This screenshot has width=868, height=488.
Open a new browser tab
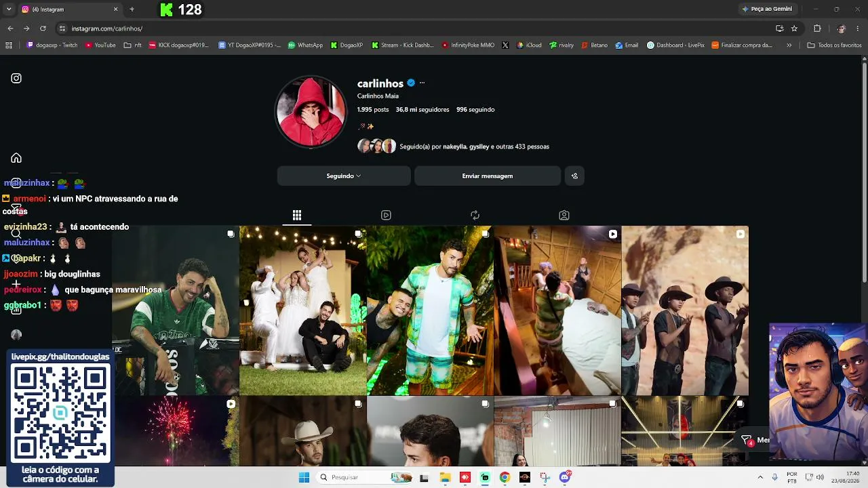(x=132, y=9)
